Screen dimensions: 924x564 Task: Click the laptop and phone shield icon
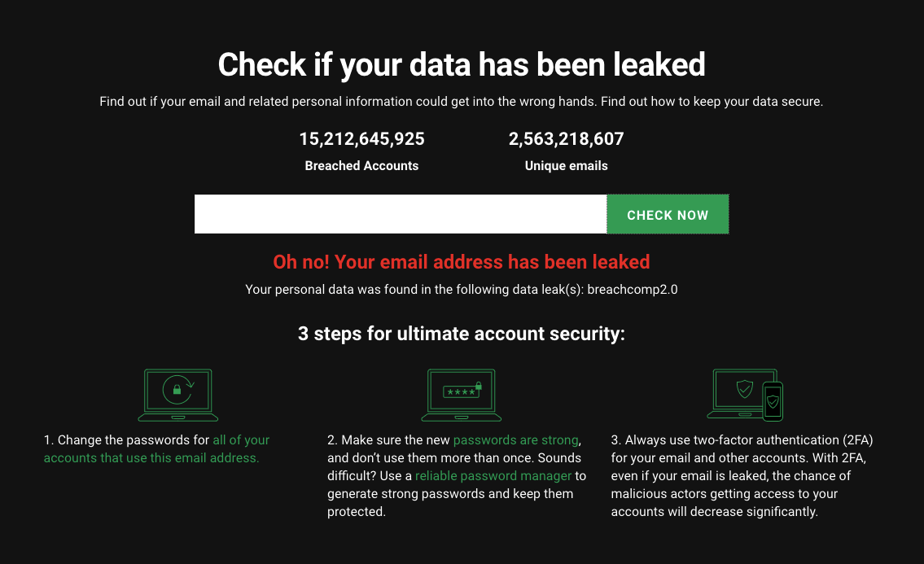point(745,395)
